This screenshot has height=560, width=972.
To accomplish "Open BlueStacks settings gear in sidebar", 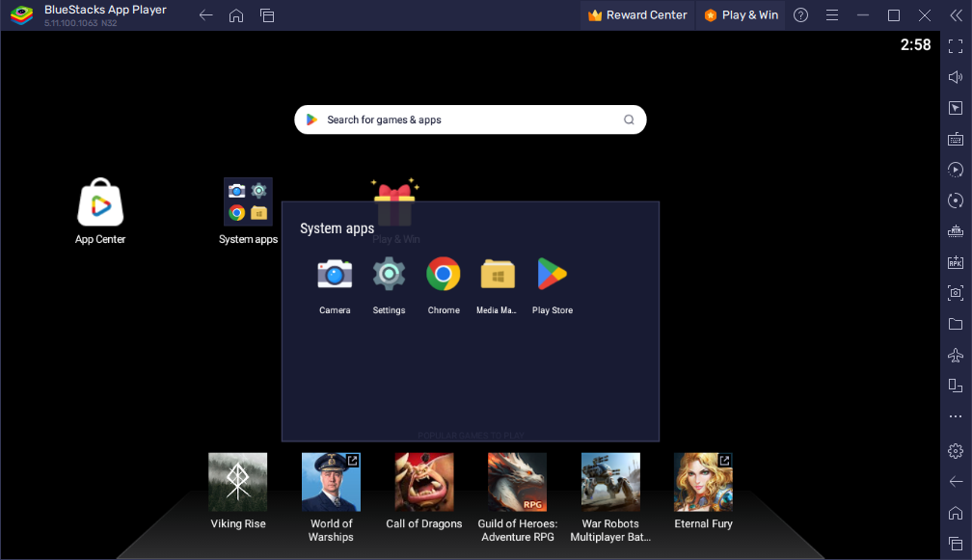I will tap(956, 451).
